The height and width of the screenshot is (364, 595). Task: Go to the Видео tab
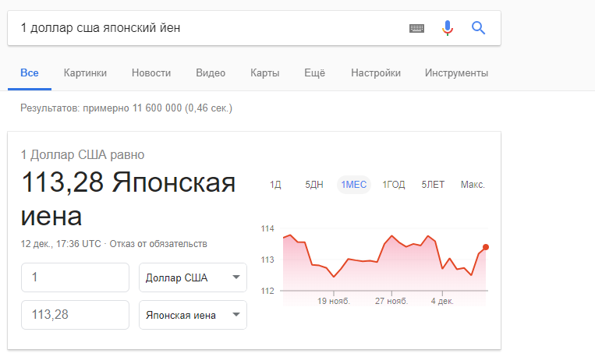[x=211, y=73]
